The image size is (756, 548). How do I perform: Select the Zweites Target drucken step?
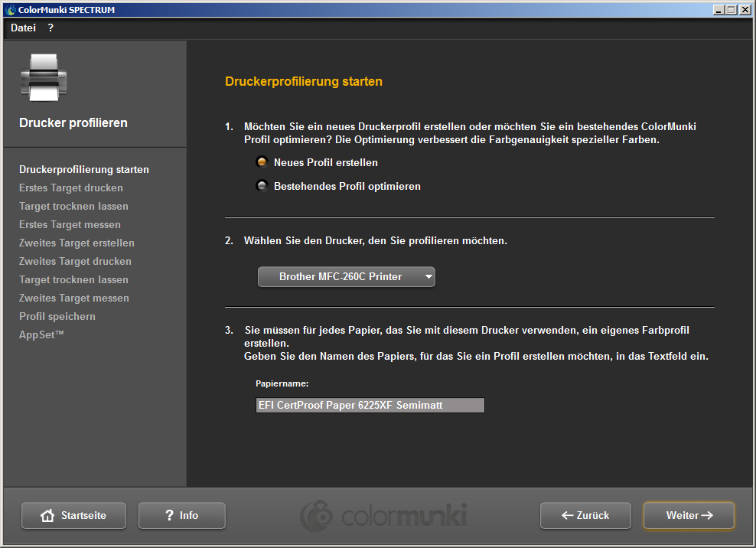click(75, 261)
